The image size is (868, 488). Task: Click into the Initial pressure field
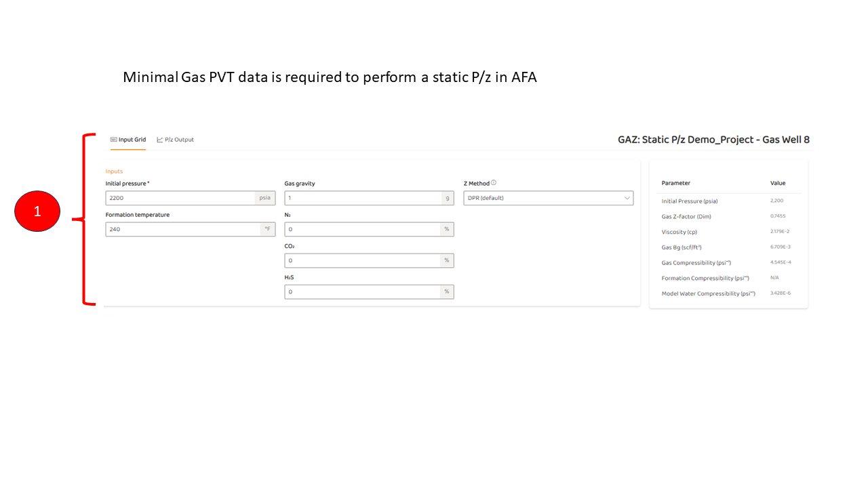(180, 198)
